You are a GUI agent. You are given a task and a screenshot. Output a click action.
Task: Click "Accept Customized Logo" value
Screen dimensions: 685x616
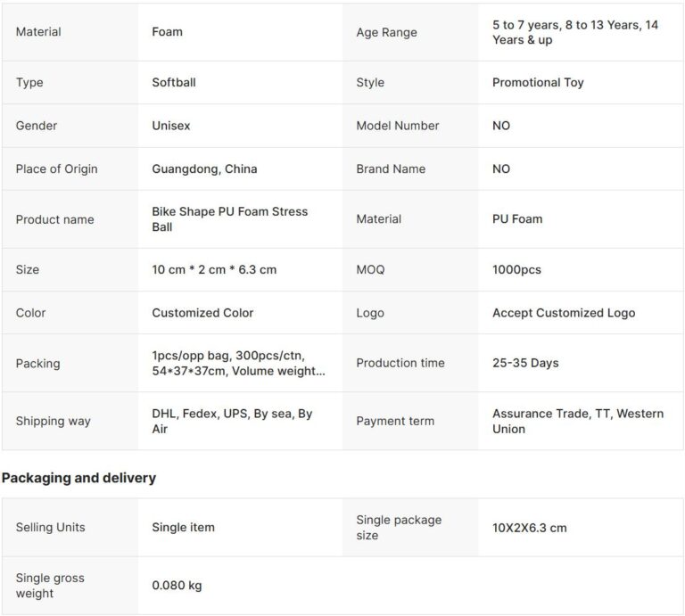click(x=564, y=313)
